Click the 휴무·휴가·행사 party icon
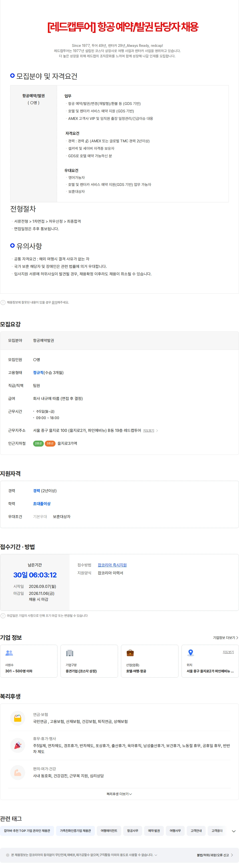Image resolution: width=239 pixels, height=868 pixels. coord(18,745)
